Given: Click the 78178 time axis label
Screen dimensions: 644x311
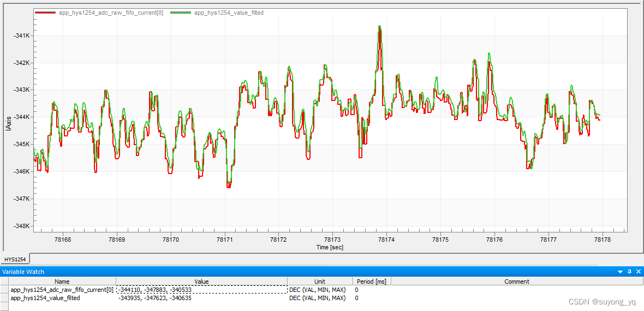Looking at the screenshot, I should pos(603,239).
